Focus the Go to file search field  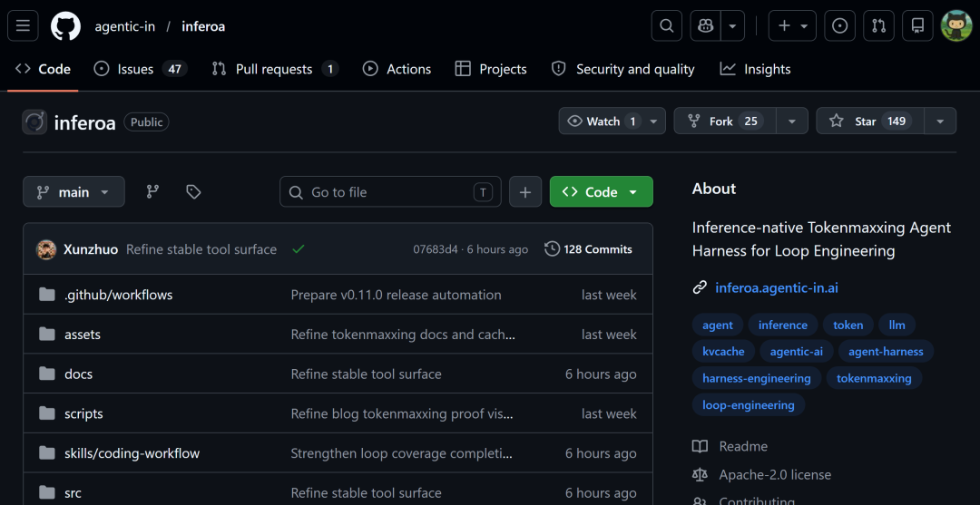(390, 191)
